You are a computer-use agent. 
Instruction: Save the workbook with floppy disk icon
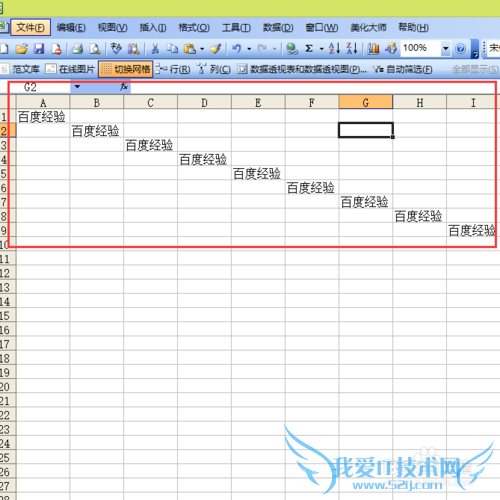39,49
